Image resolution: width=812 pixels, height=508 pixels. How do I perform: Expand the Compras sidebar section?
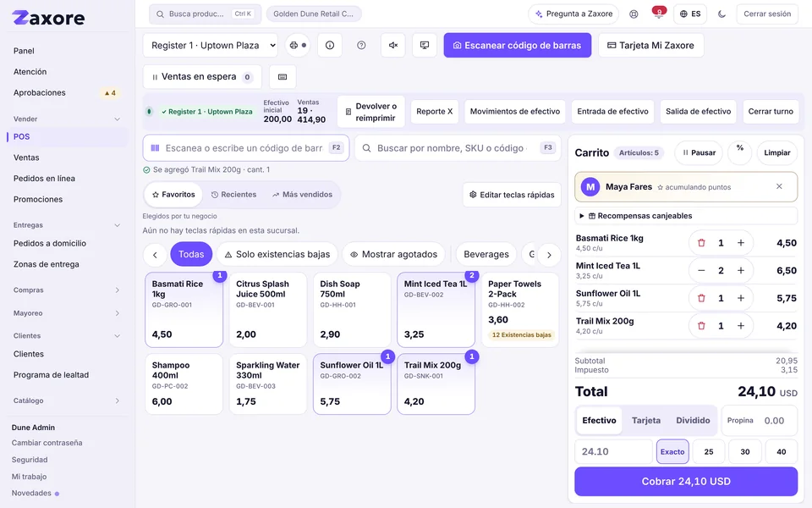66,290
